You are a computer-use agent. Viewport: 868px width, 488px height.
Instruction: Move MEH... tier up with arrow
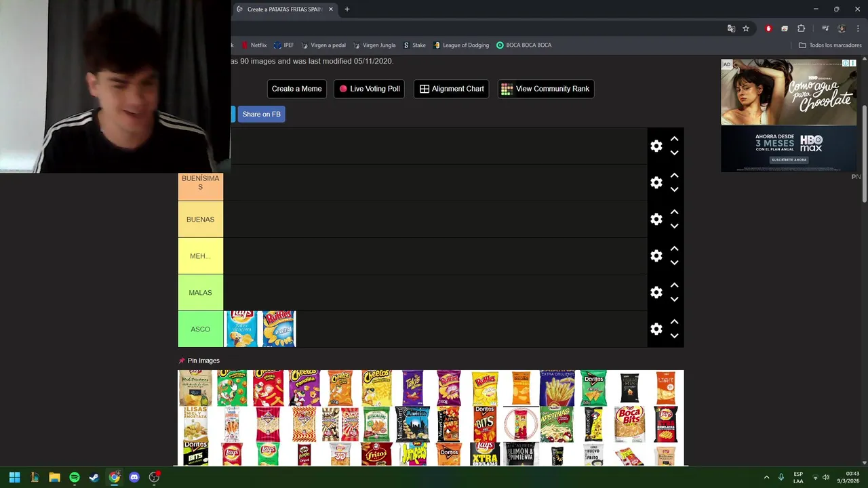pyautogui.click(x=674, y=249)
